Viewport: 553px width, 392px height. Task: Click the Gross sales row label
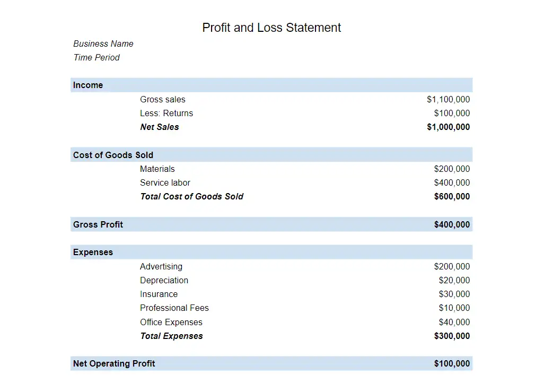[x=163, y=99]
